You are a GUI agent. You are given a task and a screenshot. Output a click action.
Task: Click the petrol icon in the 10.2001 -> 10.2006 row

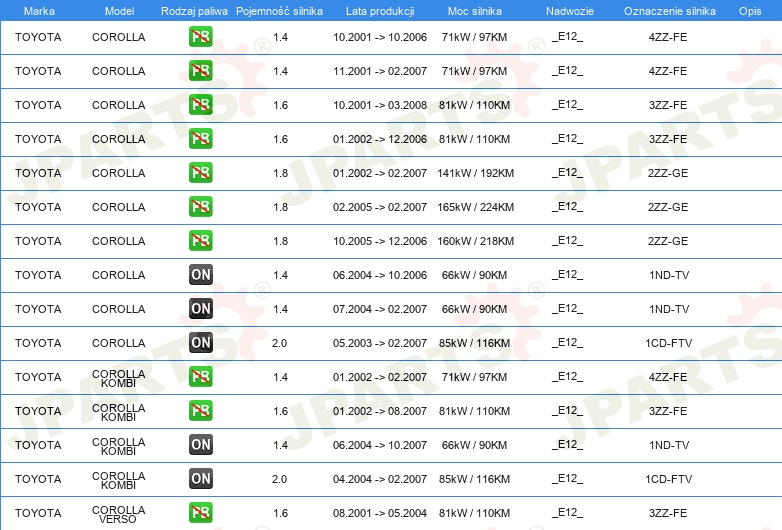pyautogui.click(x=200, y=36)
